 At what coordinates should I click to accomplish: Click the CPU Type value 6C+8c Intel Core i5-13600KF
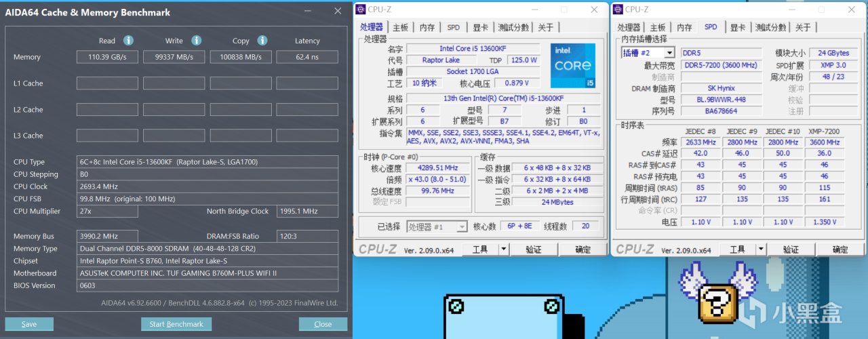pos(207,162)
